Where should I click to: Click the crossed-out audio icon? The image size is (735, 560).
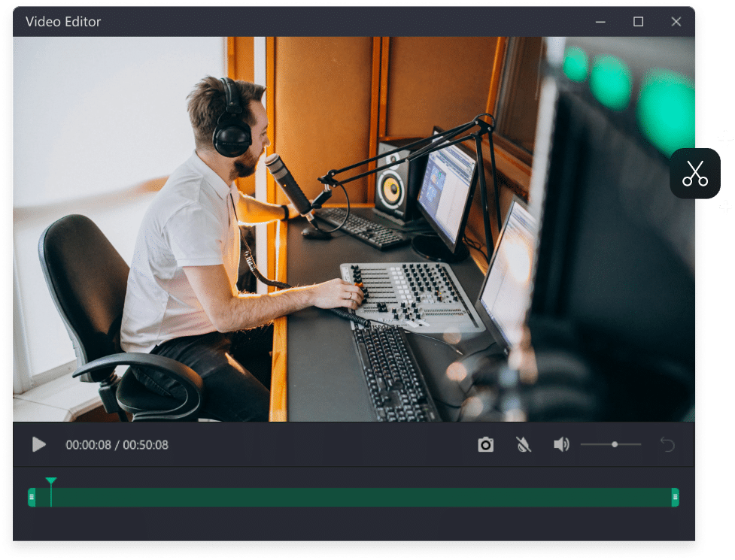(x=524, y=444)
